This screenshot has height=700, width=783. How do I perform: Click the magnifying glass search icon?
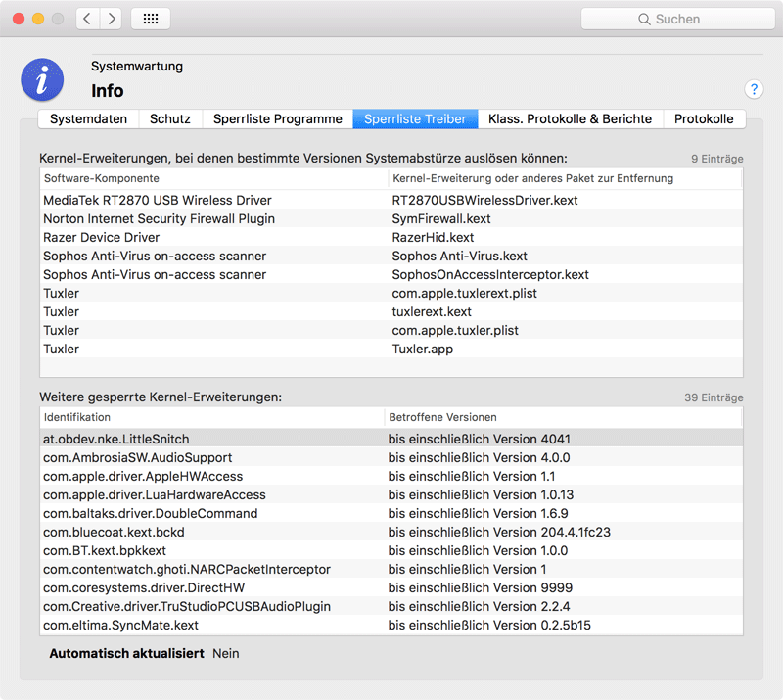(644, 19)
